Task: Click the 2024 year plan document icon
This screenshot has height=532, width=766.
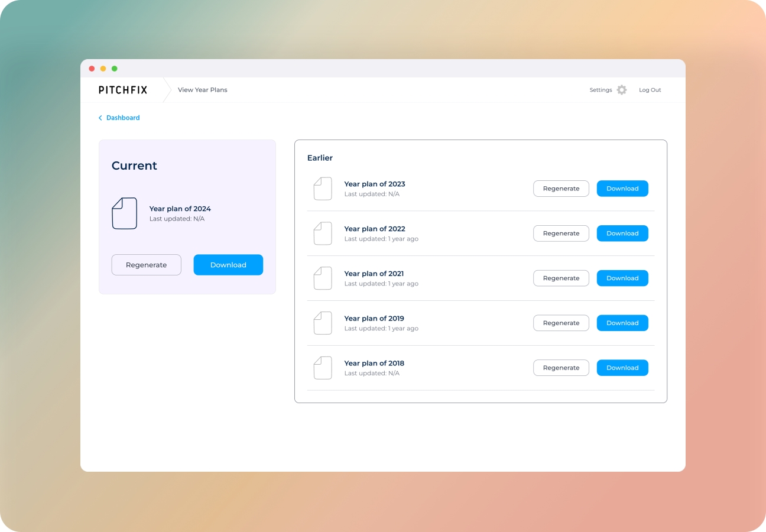Action: (124, 213)
